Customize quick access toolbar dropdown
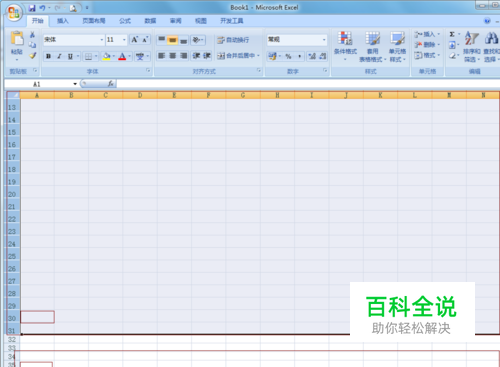This screenshot has height=367, width=500. pos(87,8)
